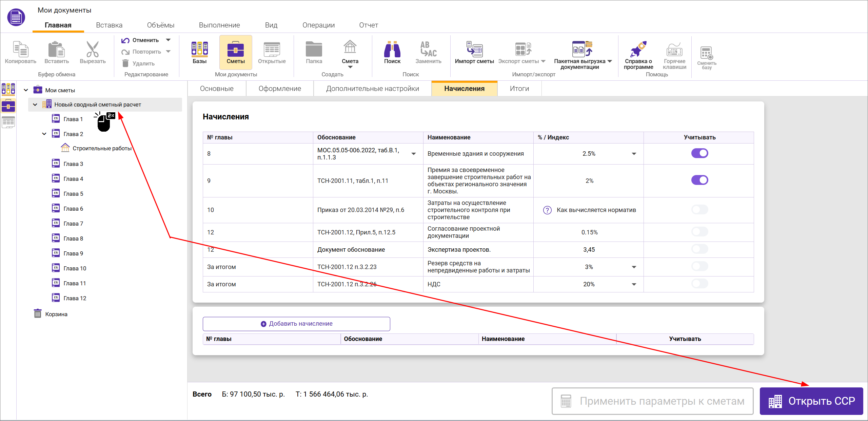Click the Базы (databases) ribbon icon

pyautogui.click(x=199, y=49)
